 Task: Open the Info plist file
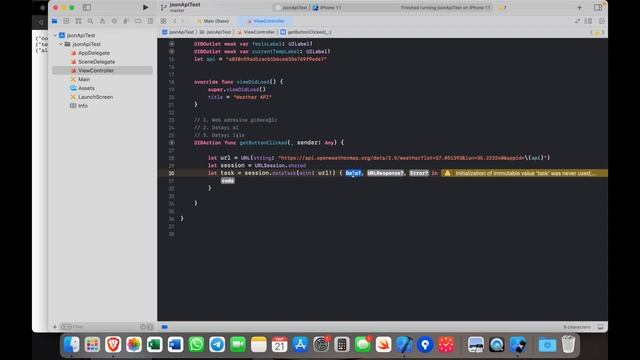tap(79, 106)
